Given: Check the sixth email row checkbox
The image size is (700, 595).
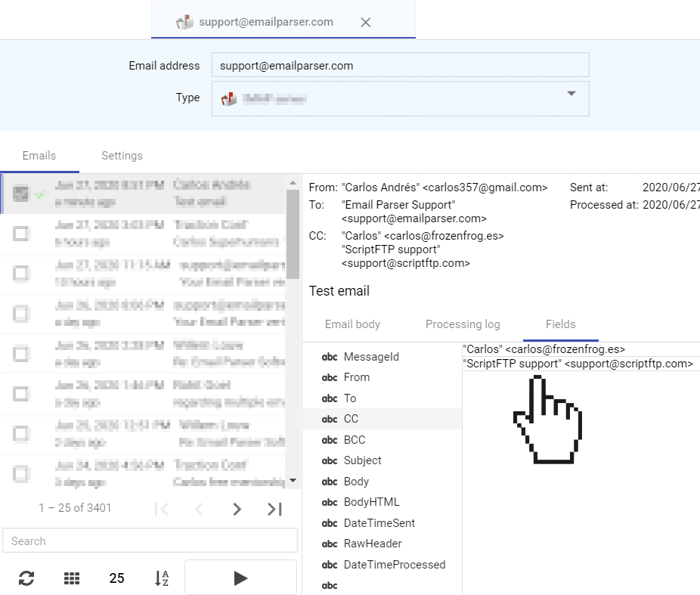Looking at the screenshot, I should [20, 394].
